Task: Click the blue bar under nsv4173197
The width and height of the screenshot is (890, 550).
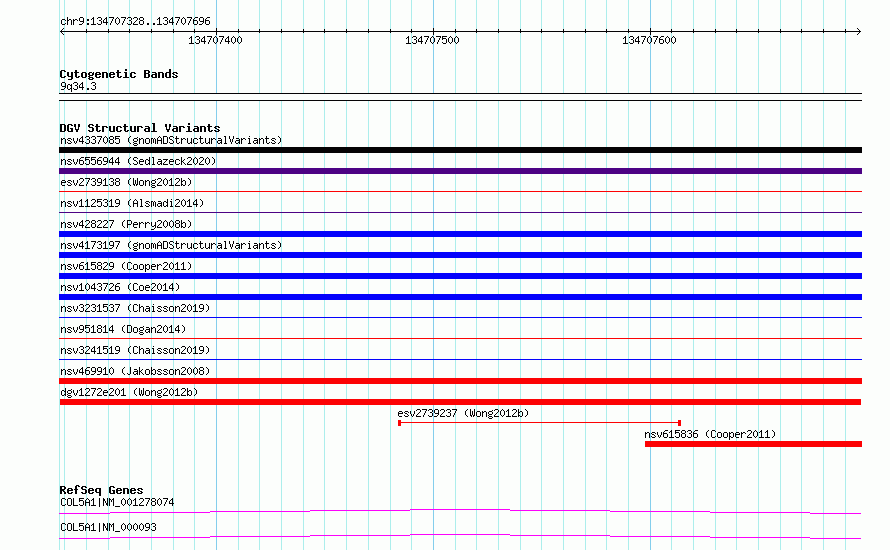Action: 460,255
